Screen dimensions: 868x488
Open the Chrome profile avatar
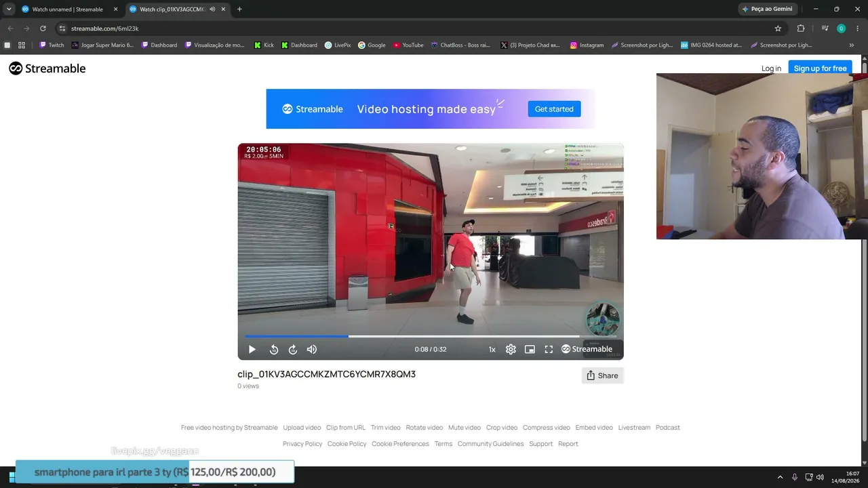841,28
